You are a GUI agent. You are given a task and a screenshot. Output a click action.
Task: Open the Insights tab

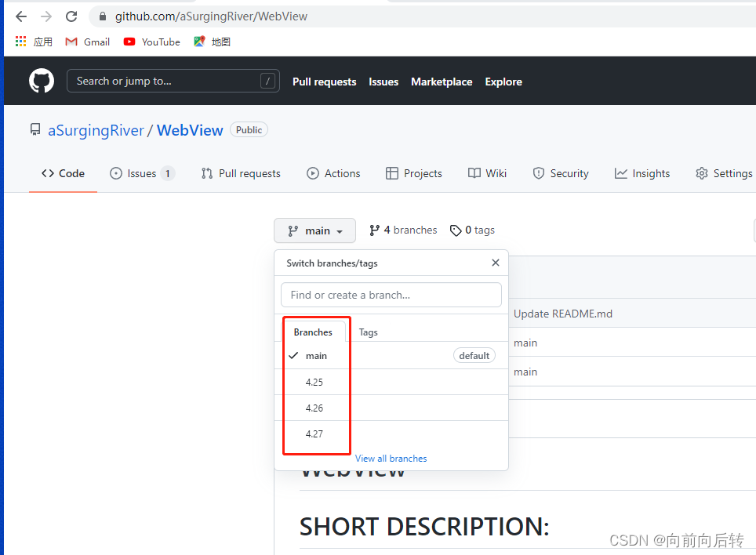(x=642, y=173)
